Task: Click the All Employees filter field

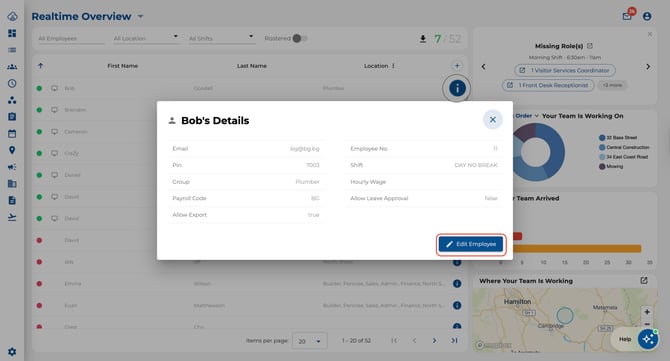Action: (71, 38)
